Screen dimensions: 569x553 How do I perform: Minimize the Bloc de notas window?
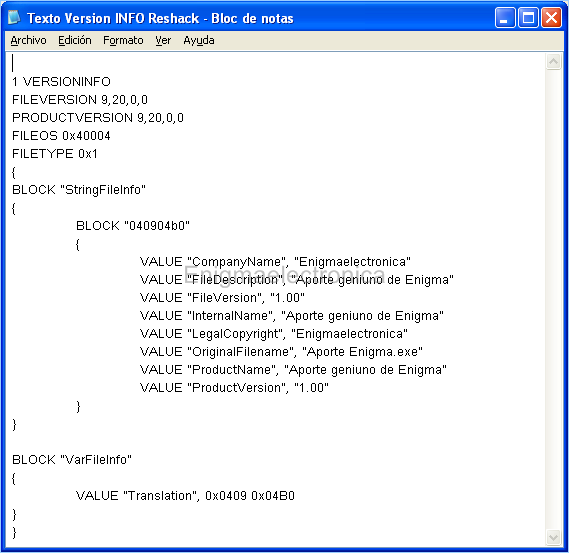point(505,17)
